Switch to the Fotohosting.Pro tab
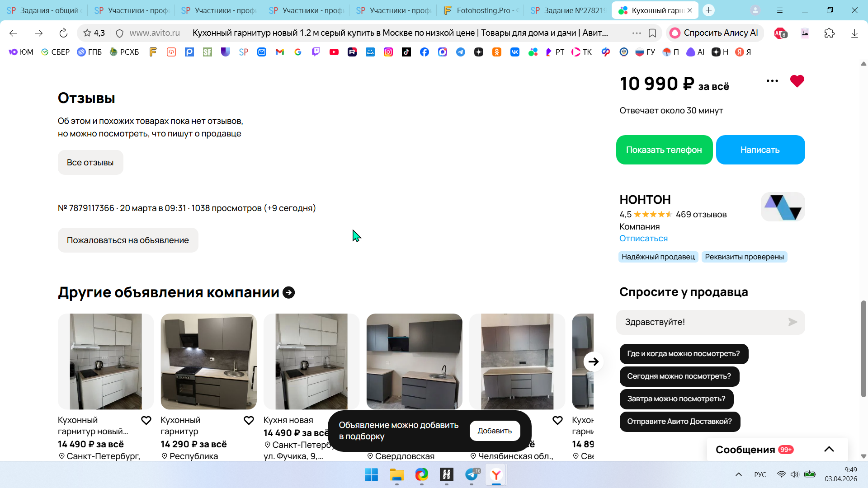868x488 pixels. [481, 10]
